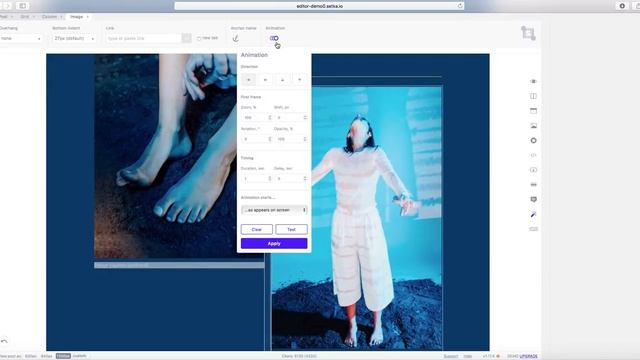This screenshot has width=640, height=360.
Task: Select the Post breadcrumb tab
Action: pyautogui.click(x=4, y=17)
